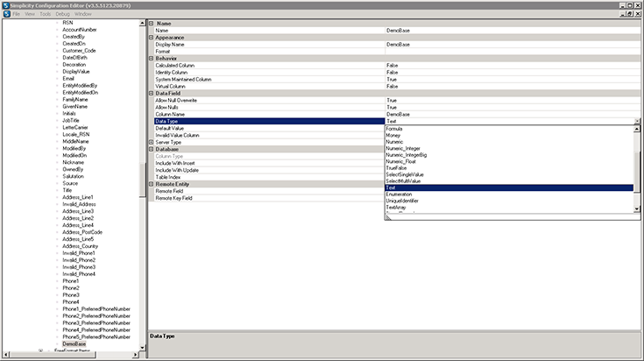Select the Table Index property row
The height and width of the screenshot is (361, 644).
click(270, 177)
